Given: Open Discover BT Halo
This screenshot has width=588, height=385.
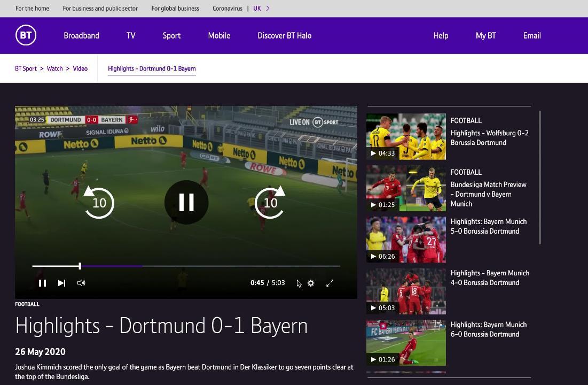Looking at the screenshot, I should pyautogui.click(x=284, y=36).
